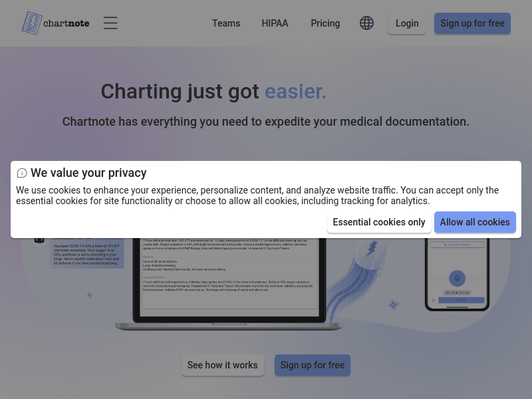Click the info icon beside privacy heading
This screenshot has height=399, width=532.
tap(22, 174)
